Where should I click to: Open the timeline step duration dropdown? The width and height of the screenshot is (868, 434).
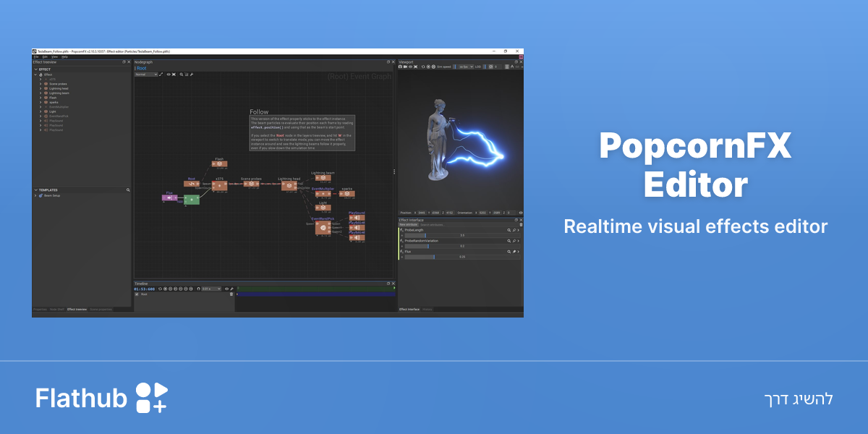pos(211,289)
